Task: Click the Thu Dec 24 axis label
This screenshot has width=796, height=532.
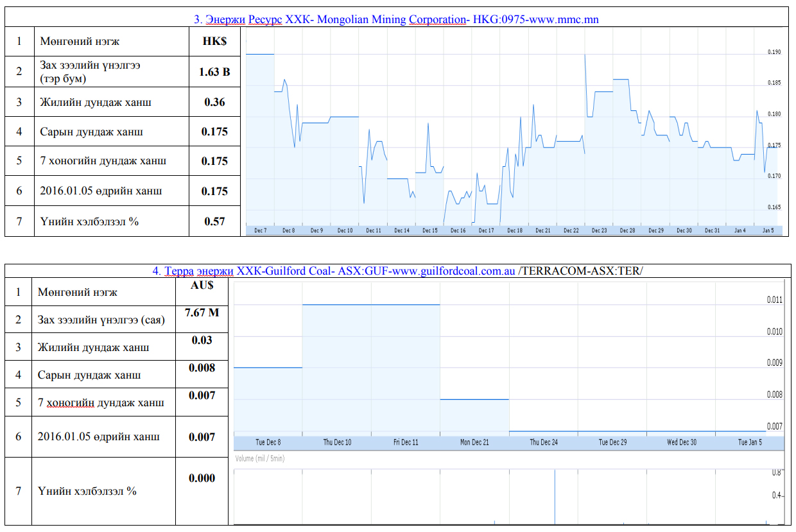Action: click(543, 442)
